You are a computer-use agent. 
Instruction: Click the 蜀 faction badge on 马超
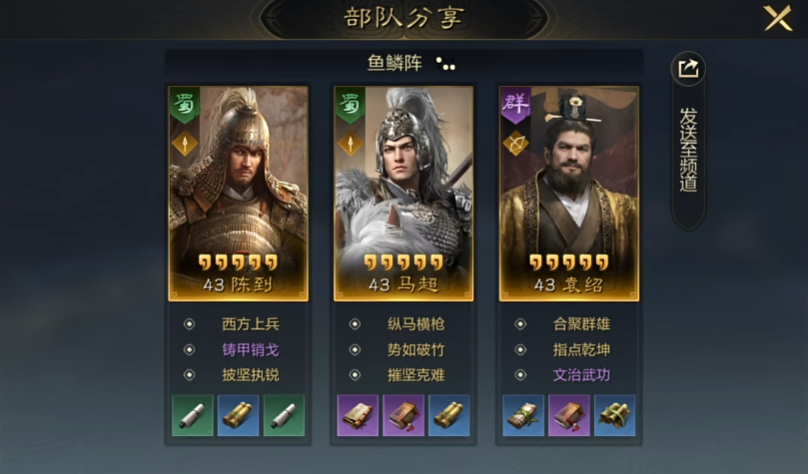pos(350,105)
